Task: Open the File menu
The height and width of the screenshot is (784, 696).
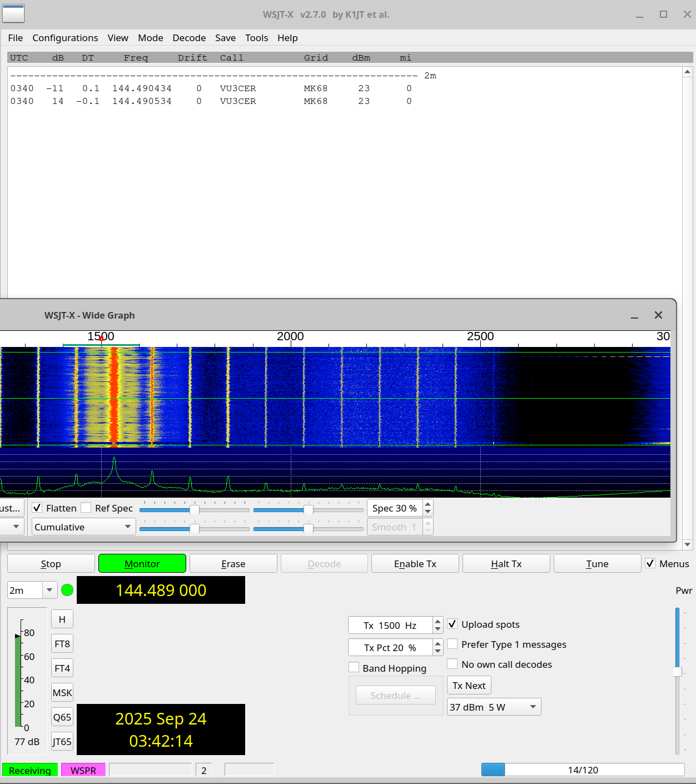Action: 16,38
